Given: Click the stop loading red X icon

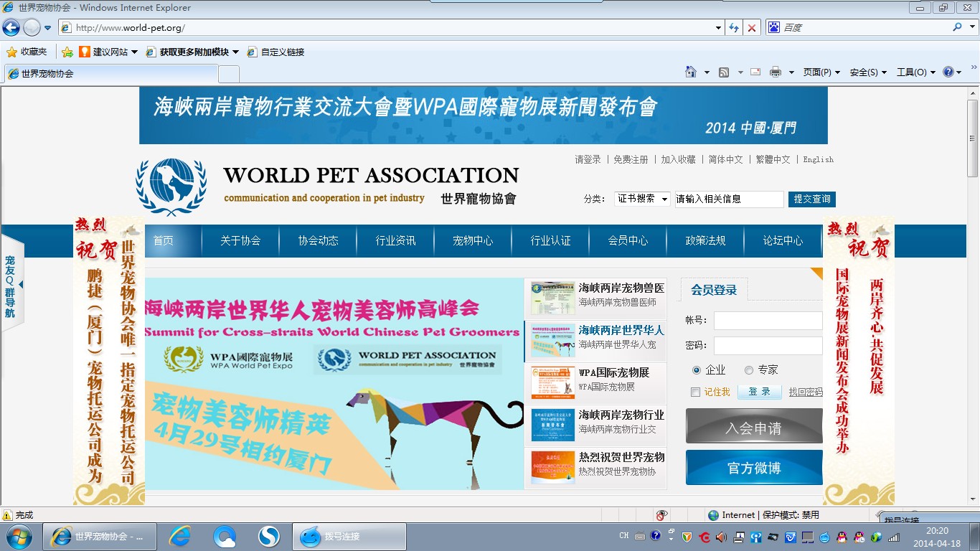Looking at the screenshot, I should pos(751,28).
